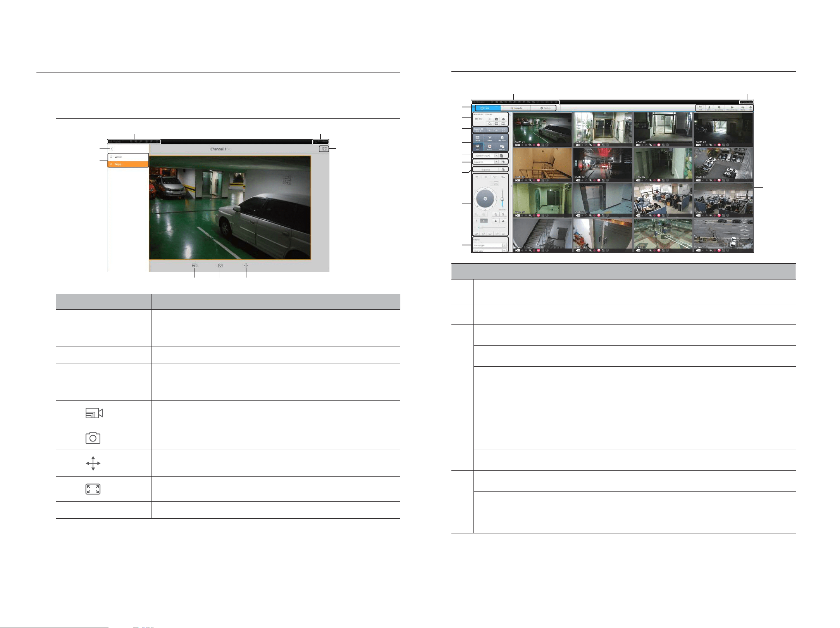The image size is (840, 628).
Task: Expand the Channel 1 dropdown
Action: [220, 149]
